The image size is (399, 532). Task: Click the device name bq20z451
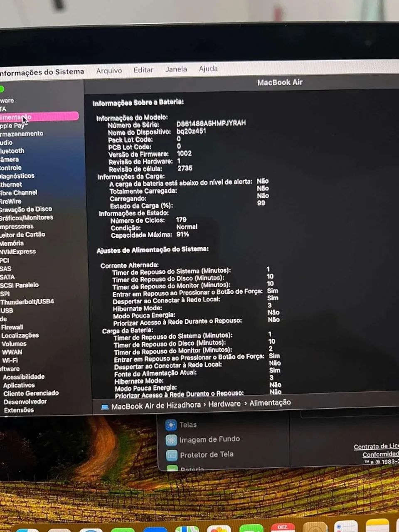[x=191, y=131]
